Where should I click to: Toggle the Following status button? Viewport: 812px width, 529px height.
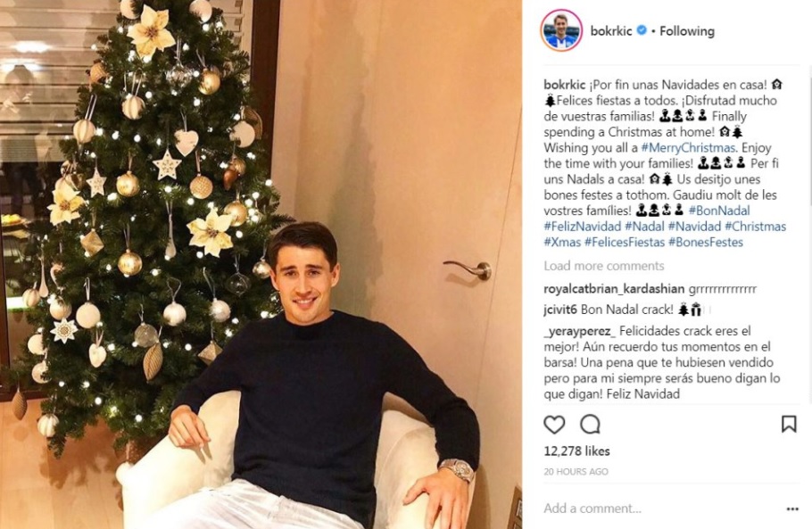[x=687, y=31]
